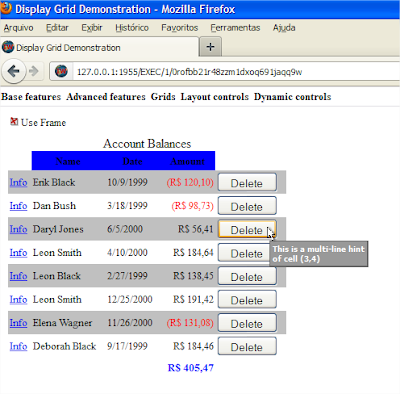400x394 pixels.
Task: Click the date cell 10/9/1999
Action: 127,182
